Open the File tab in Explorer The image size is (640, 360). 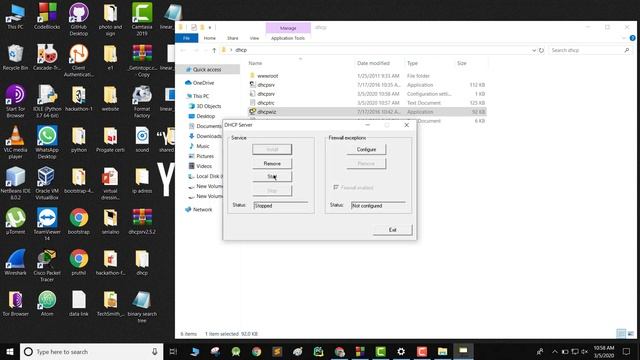click(187, 38)
